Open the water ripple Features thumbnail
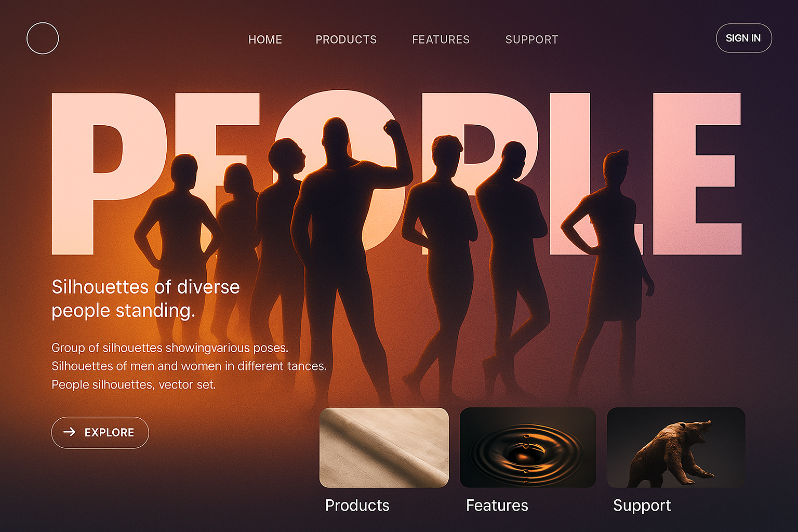This screenshot has height=532, width=798. tap(528, 447)
